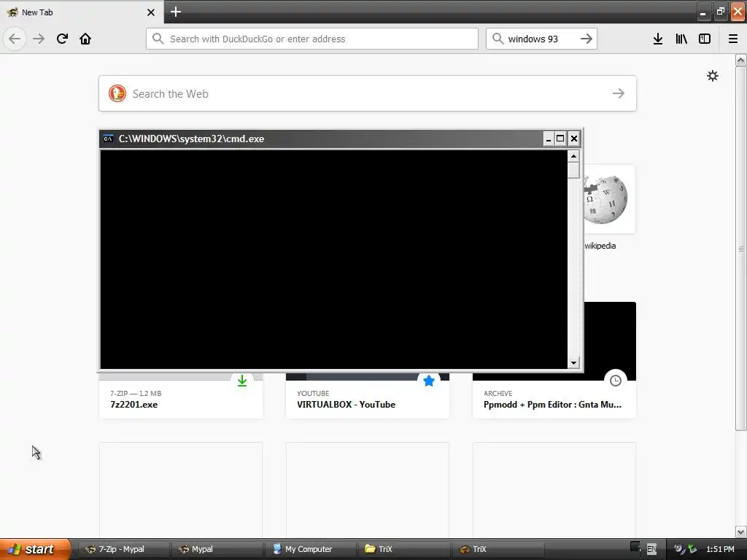Click the browser page scroll up arrow
This screenshot has height=560, width=747.
[740, 60]
